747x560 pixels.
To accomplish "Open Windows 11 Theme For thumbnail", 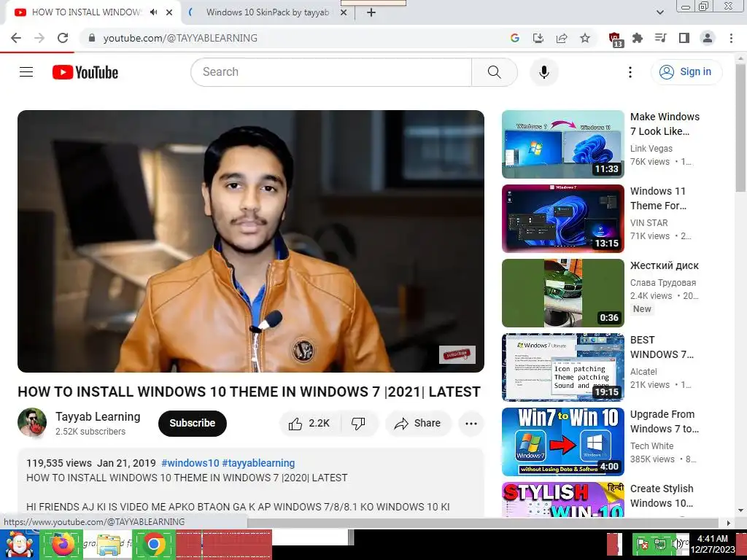I will (562, 219).
